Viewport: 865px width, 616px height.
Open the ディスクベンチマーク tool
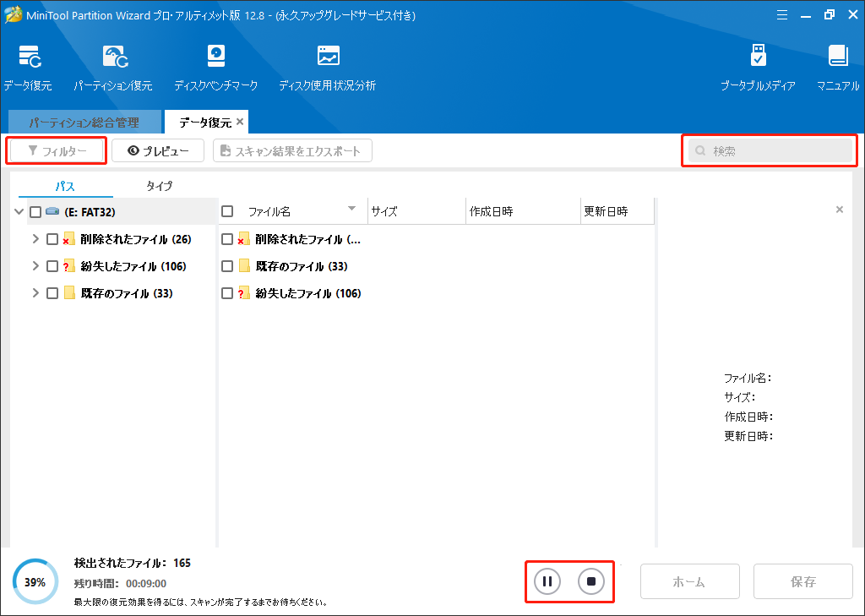pos(215,68)
